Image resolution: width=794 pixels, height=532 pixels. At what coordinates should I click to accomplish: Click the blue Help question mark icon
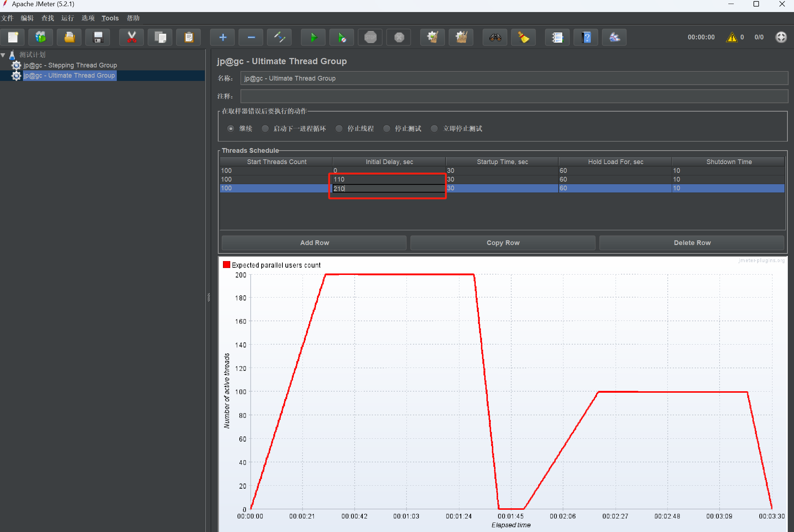586,37
